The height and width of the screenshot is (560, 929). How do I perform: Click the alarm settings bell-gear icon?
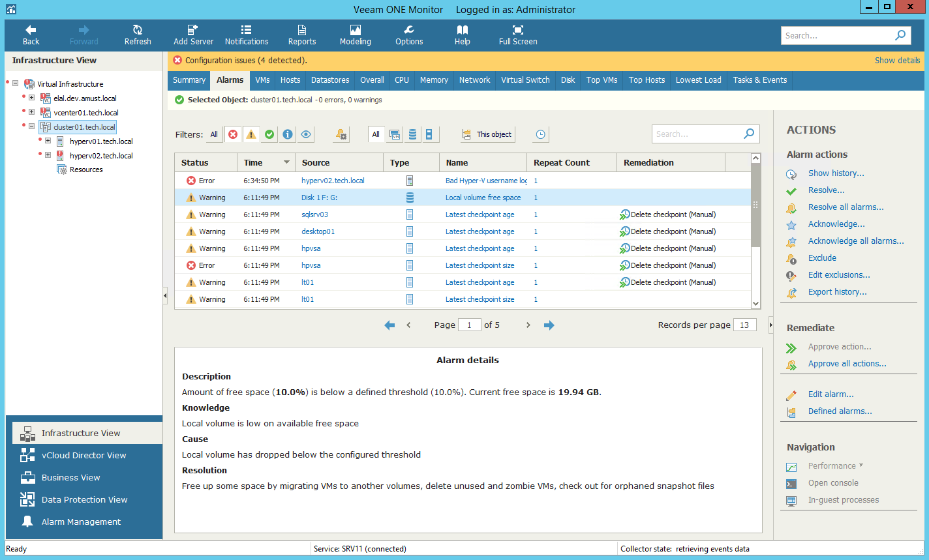tap(341, 134)
